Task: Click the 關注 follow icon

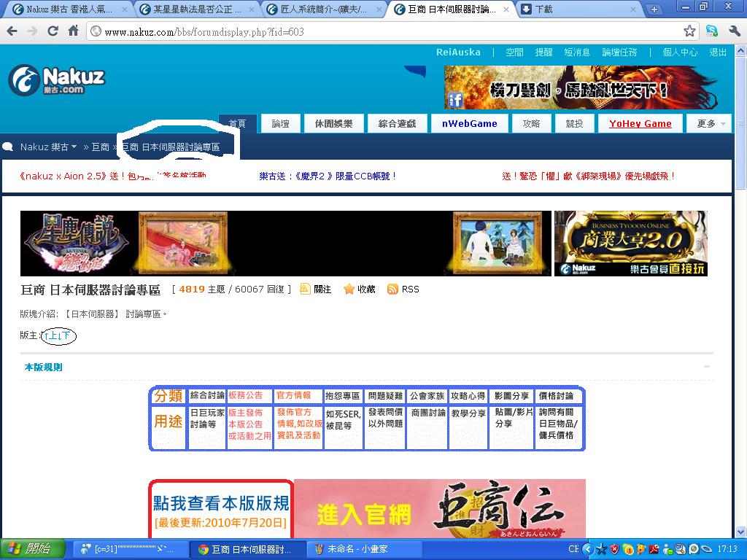Action: [305, 289]
